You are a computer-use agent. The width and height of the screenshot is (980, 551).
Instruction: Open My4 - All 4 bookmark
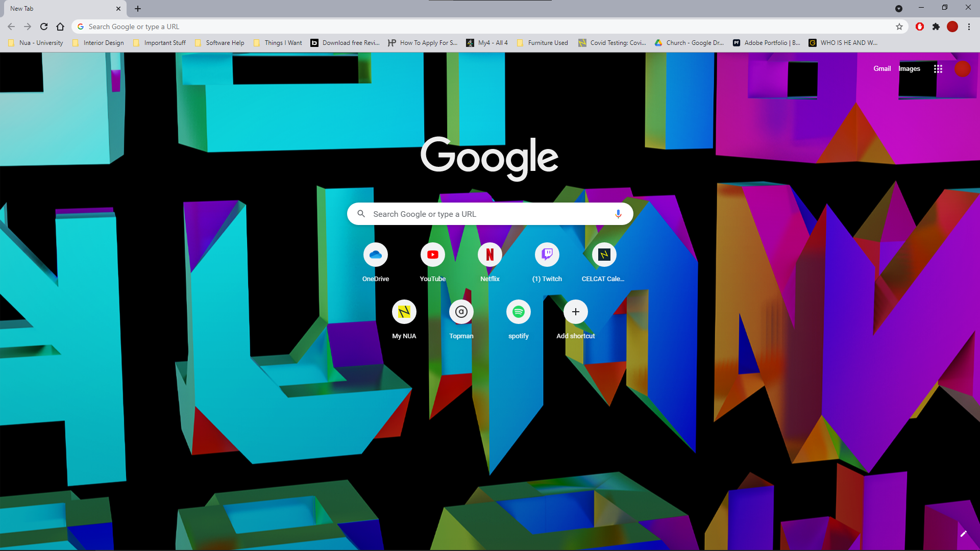coord(487,43)
